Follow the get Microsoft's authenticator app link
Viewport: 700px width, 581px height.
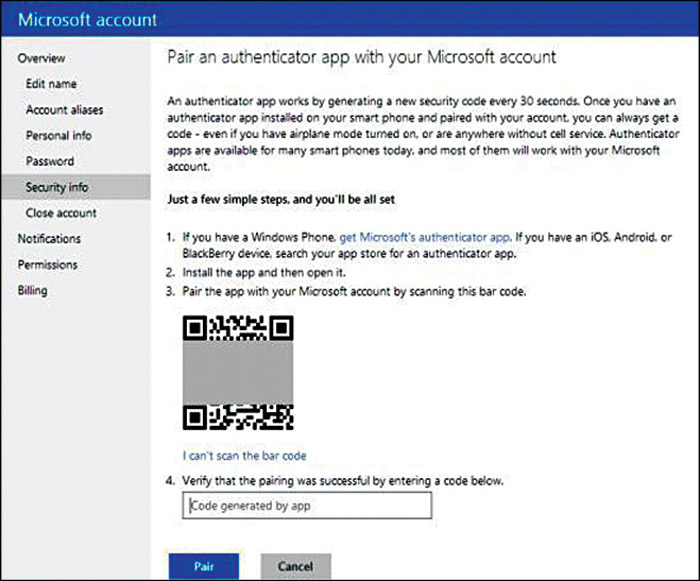click(x=425, y=237)
